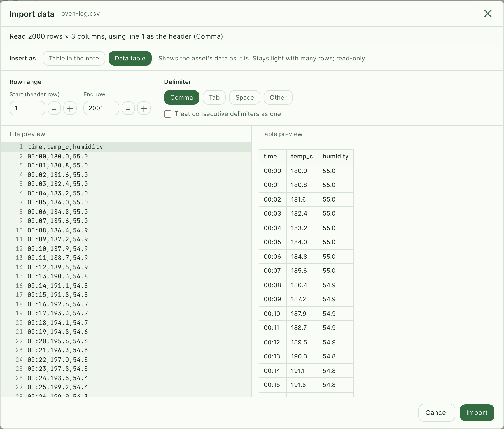
Task: Click file preview line 00:25,199.2,54.4
Action: [x=126, y=387]
